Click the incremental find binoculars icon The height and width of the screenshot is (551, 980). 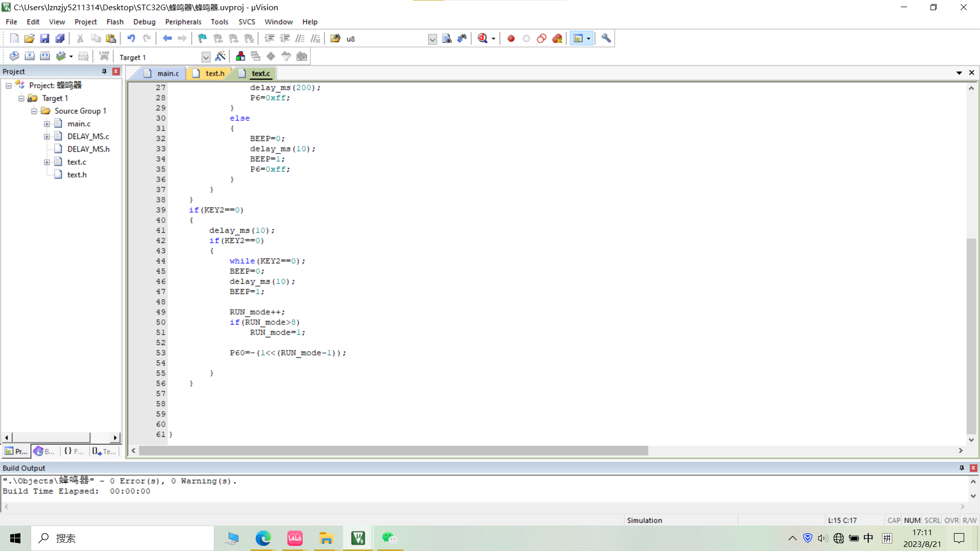462,38
